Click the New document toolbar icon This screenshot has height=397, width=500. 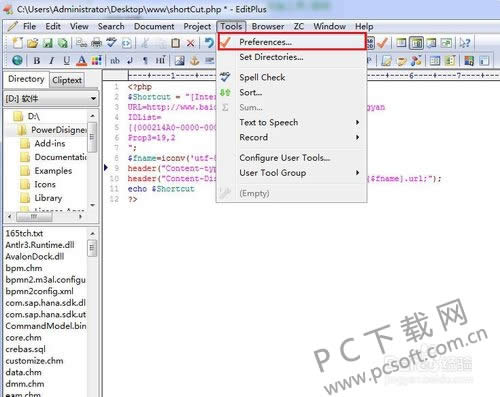click(17, 43)
